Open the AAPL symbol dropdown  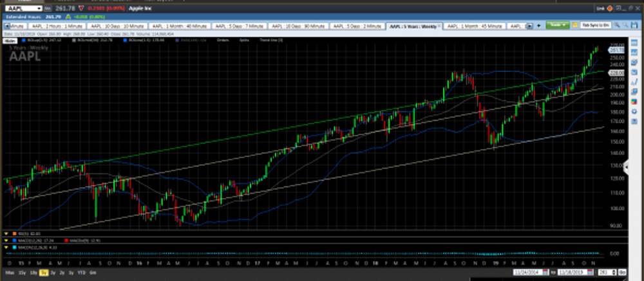39,8
